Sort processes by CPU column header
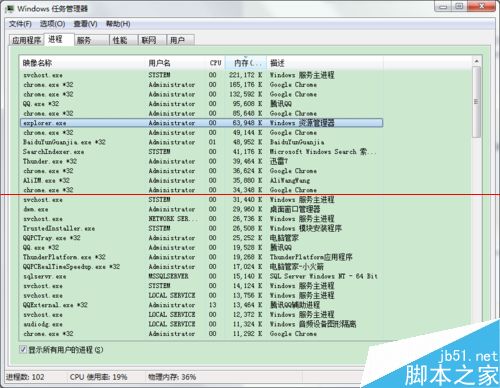500x388 pixels. coord(216,63)
